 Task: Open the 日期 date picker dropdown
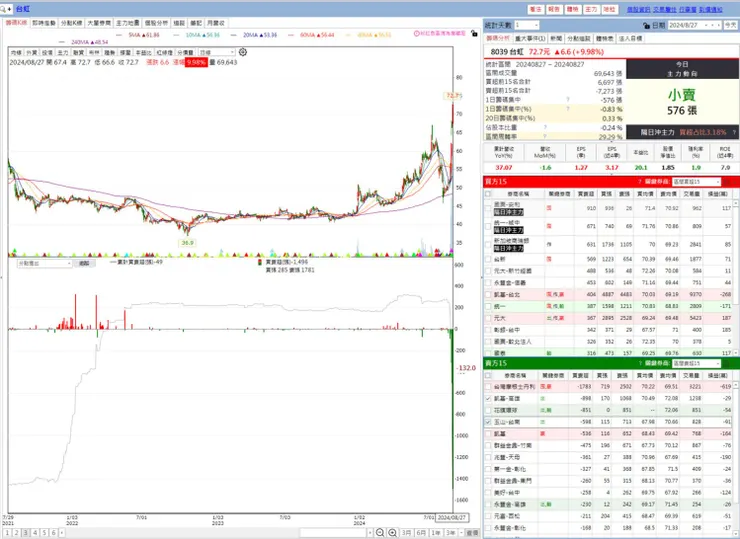[x=706, y=25]
